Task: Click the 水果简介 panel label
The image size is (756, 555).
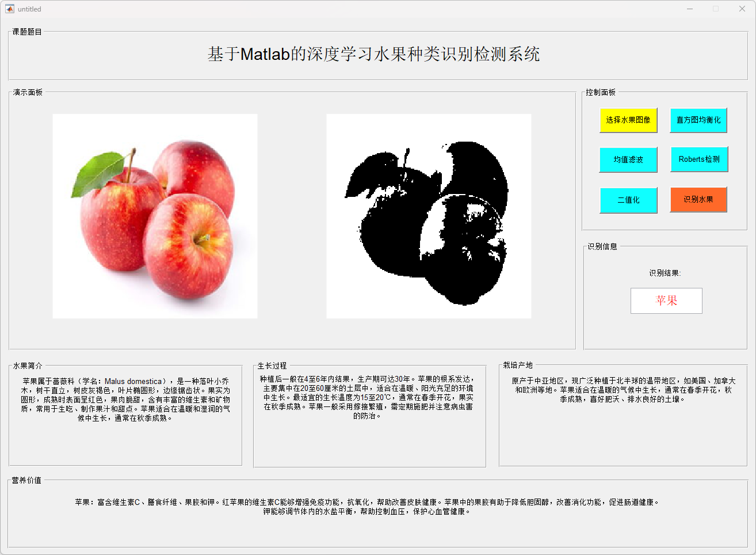Action: [x=28, y=366]
